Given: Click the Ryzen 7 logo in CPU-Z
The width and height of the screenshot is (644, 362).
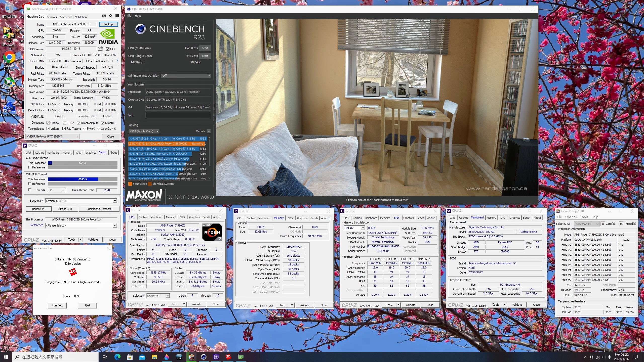Looking at the screenshot, I should tap(212, 232).
